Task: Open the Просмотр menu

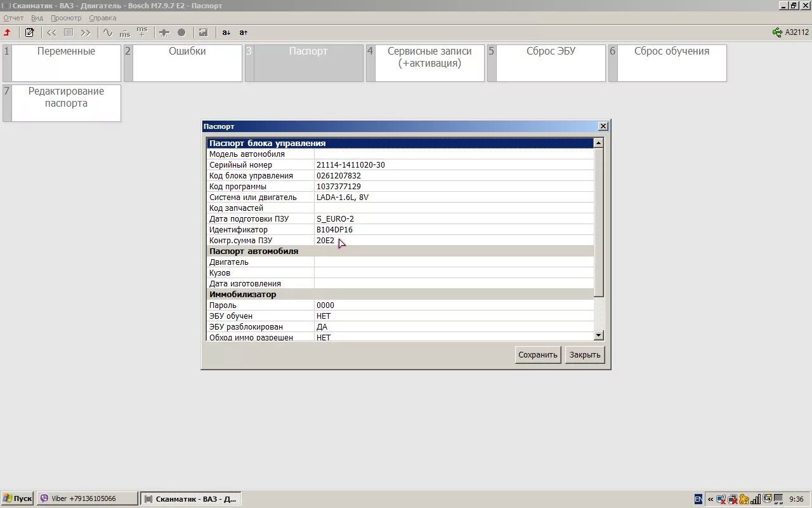Action: coord(66,18)
